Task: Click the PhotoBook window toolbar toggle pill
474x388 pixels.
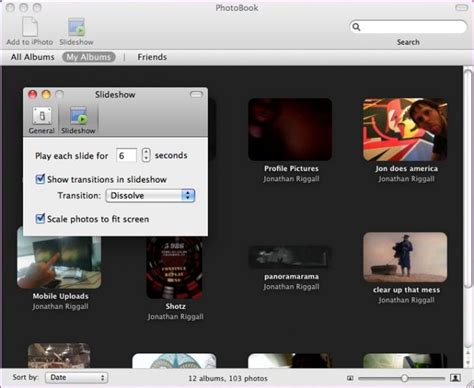Action: coord(462,7)
